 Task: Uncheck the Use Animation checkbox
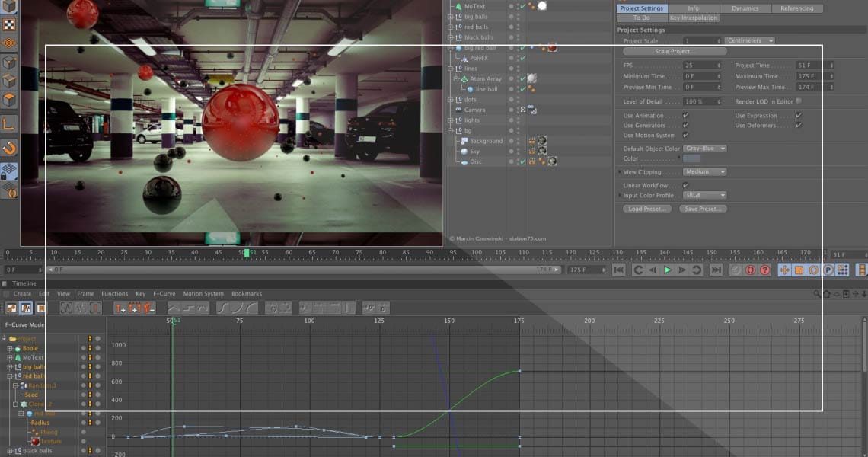pos(686,116)
